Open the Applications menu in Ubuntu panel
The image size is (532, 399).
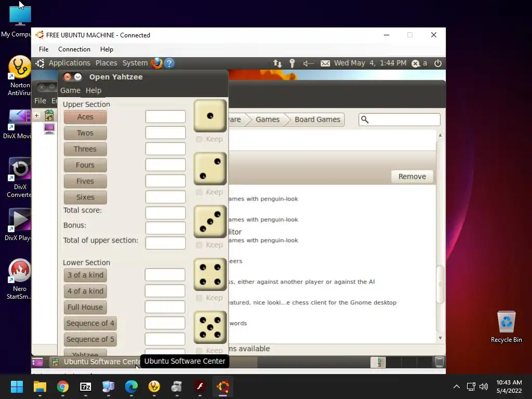click(x=69, y=63)
